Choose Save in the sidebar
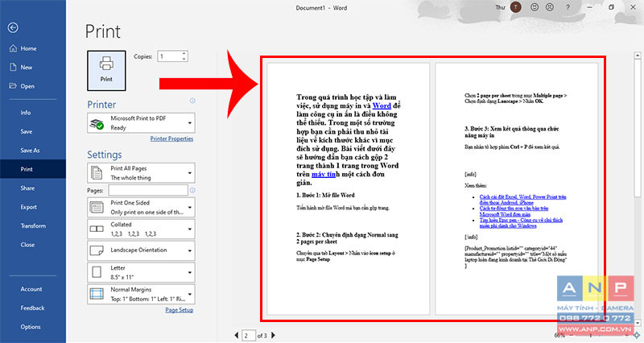The height and width of the screenshot is (343, 644). [x=33, y=131]
